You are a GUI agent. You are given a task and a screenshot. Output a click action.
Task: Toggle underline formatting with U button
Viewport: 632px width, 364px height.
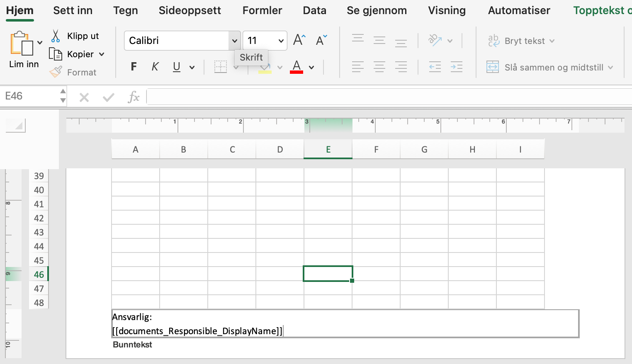point(177,67)
